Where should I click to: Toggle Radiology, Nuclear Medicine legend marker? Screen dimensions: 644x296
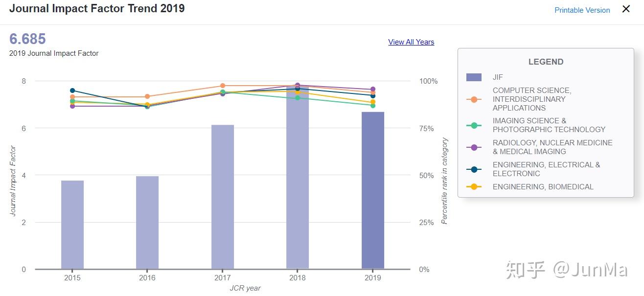[x=474, y=147]
